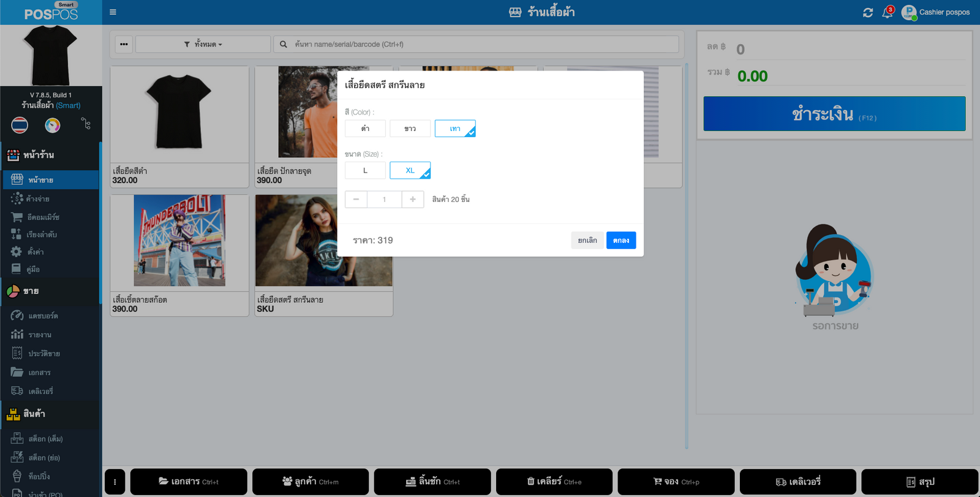Open the vertical dots menu in bottom bar
Screen dimensions: 980x497
(x=115, y=482)
